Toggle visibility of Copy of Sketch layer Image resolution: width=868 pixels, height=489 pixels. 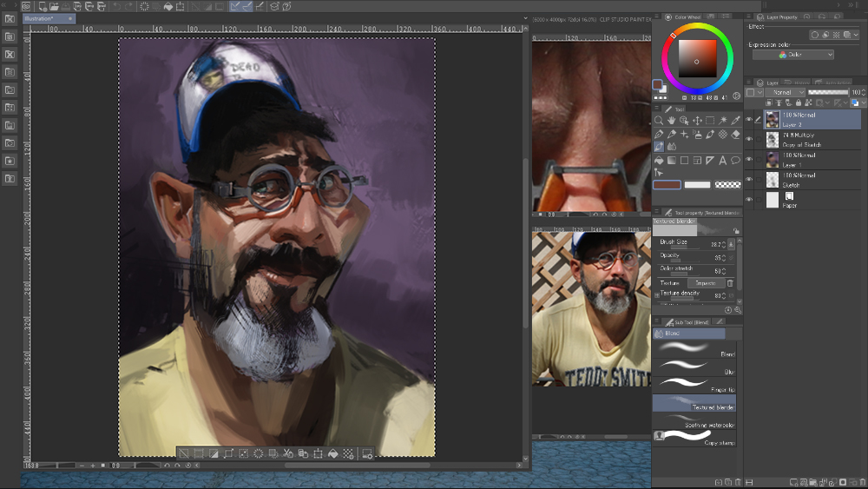tap(750, 140)
